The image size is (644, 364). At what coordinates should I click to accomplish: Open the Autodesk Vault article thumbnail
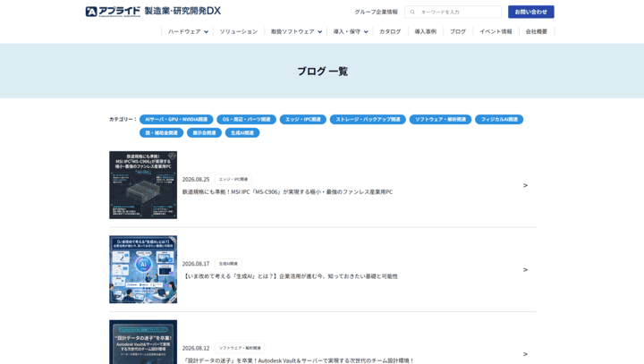click(143, 342)
